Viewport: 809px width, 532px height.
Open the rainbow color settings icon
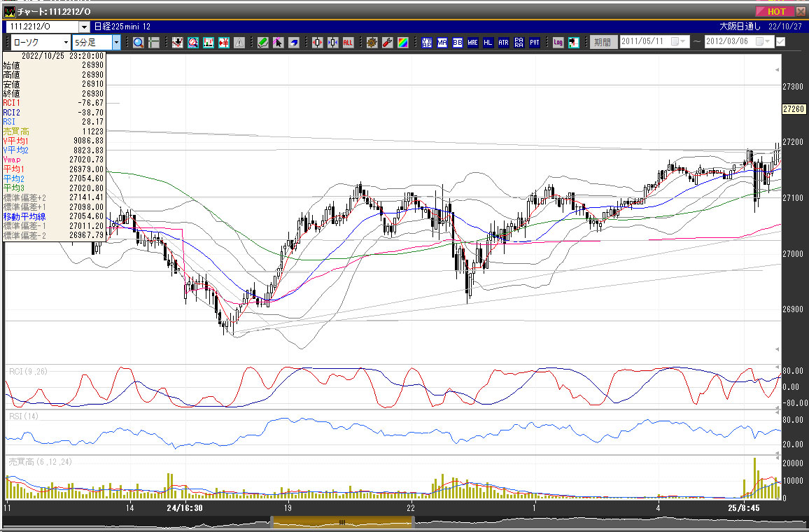pyautogui.click(x=403, y=42)
